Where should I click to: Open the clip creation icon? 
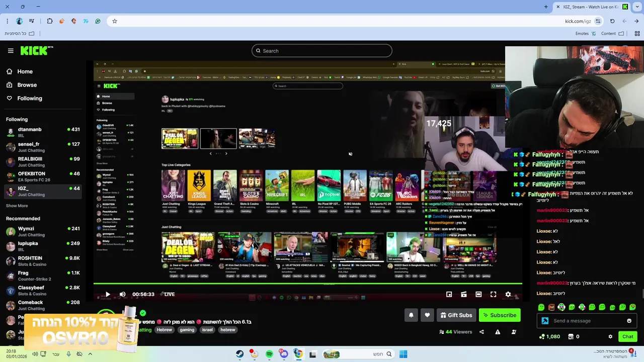coord(464,294)
